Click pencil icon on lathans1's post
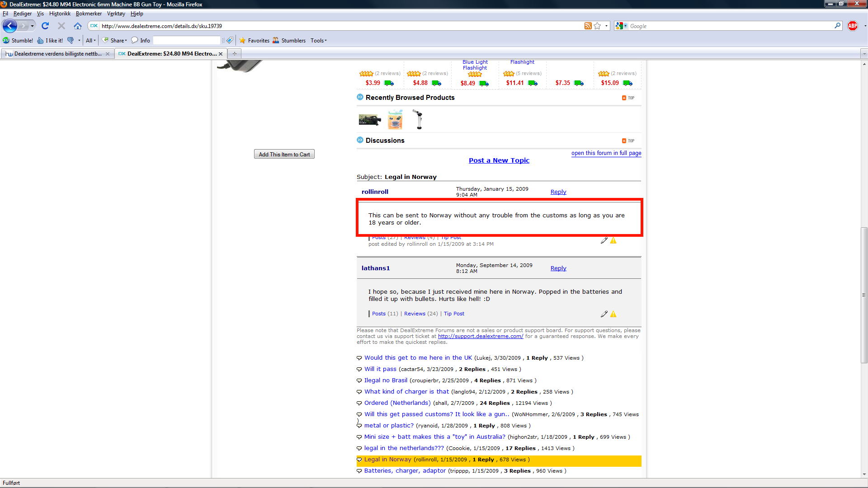 (604, 314)
